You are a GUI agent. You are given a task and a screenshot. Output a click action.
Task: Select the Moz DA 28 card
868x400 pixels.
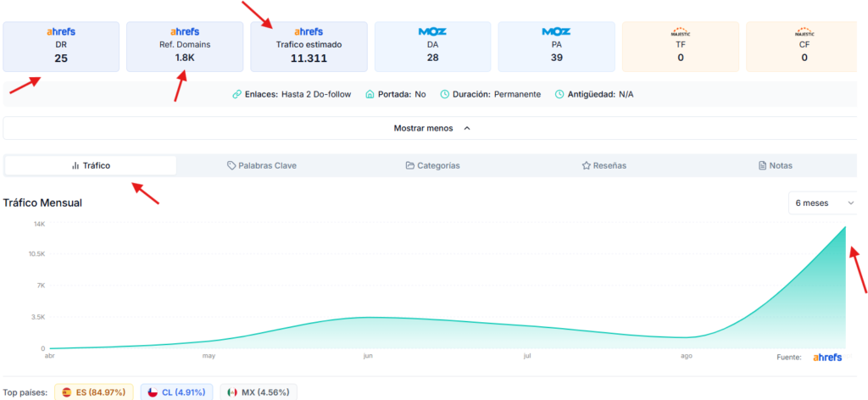(x=433, y=47)
